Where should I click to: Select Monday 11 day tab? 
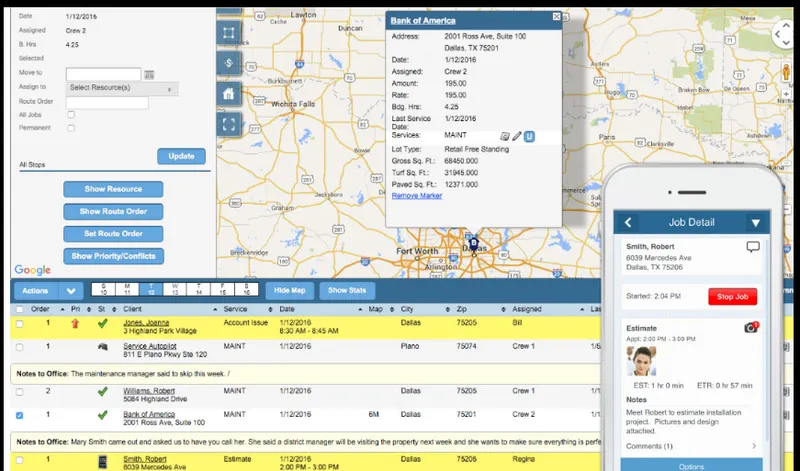point(127,290)
